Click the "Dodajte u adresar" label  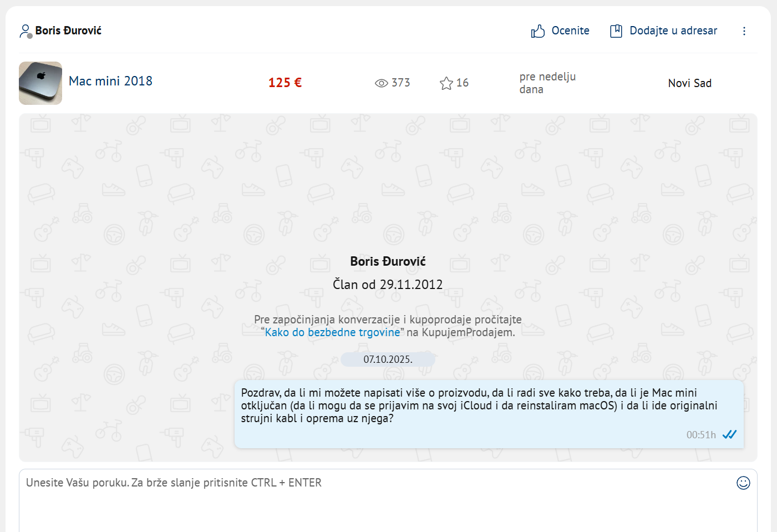tap(673, 31)
